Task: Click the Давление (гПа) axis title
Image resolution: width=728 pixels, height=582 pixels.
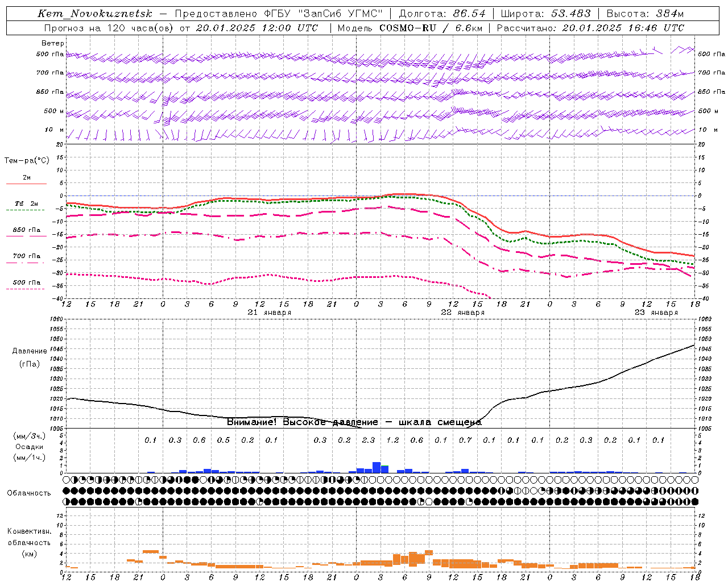Action: tap(30, 357)
